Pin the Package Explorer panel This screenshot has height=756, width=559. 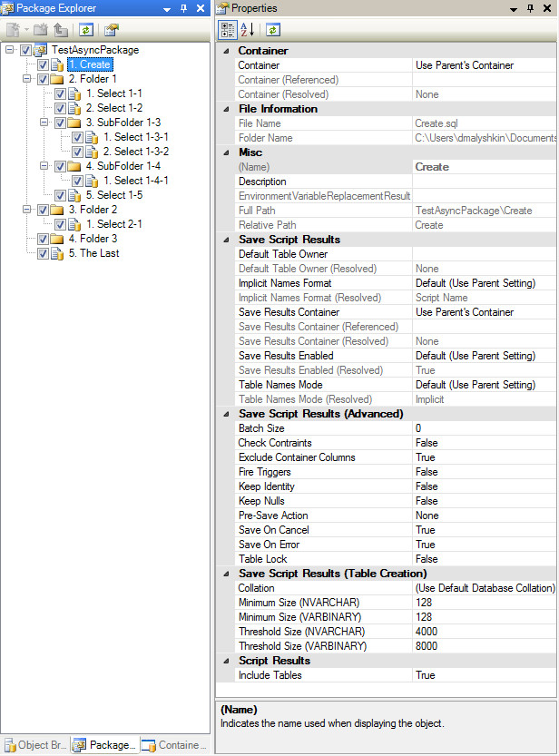click(183, 8)
